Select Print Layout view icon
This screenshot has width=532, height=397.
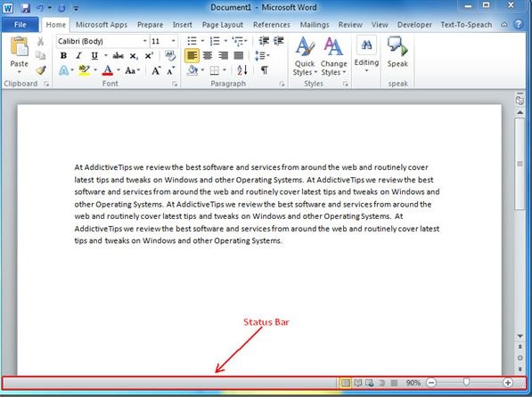tap(345, 383)
